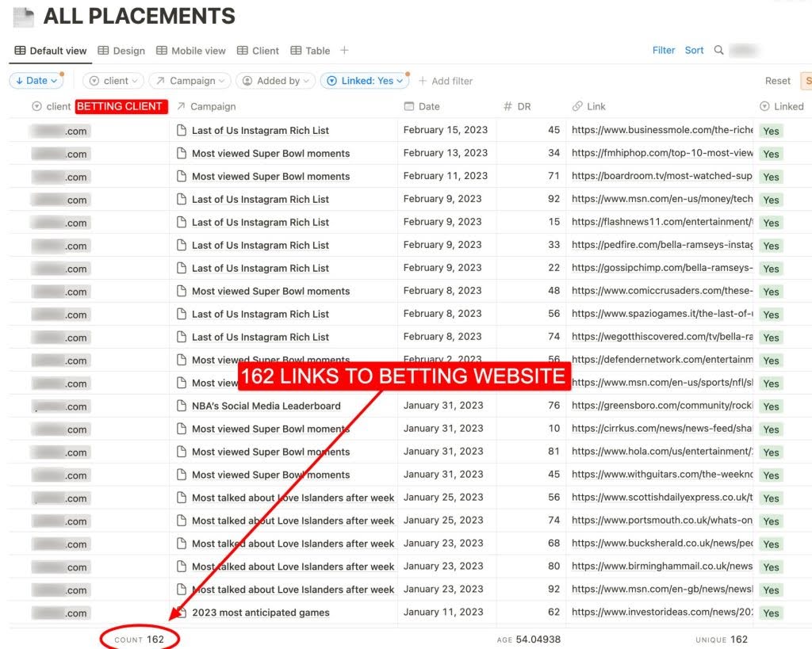Click the DR value 81
Viewport: 812px width, 649px height.
click(553, 452)
